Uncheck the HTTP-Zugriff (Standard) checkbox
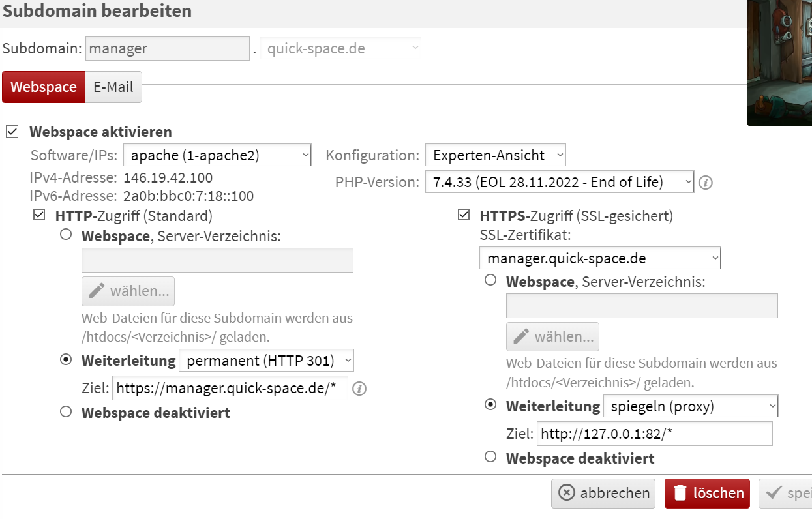 [39, 215]
